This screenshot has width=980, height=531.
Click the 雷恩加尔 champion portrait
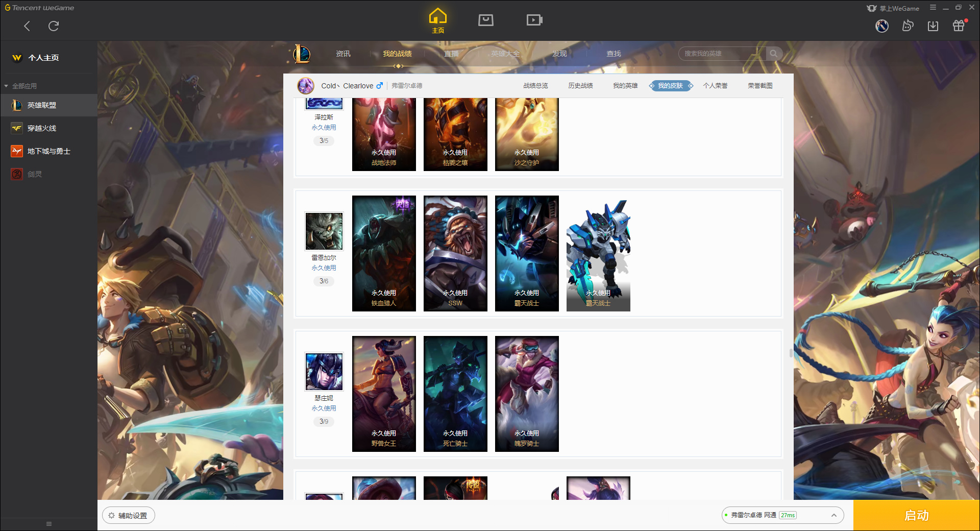(324, 231)
